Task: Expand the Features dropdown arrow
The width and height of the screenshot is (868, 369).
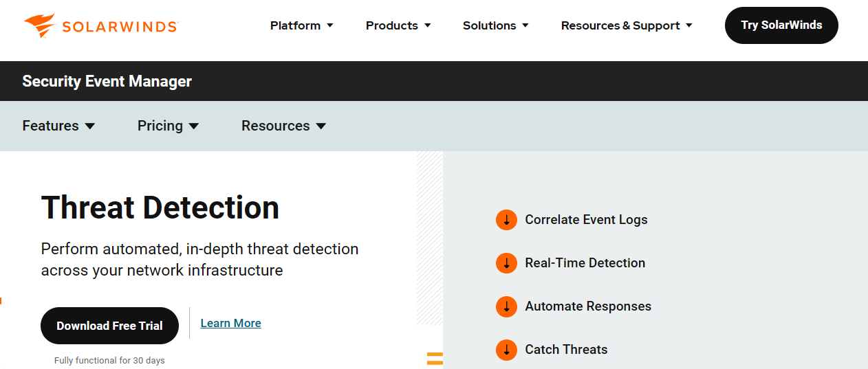Action: [x=90, y=126]
